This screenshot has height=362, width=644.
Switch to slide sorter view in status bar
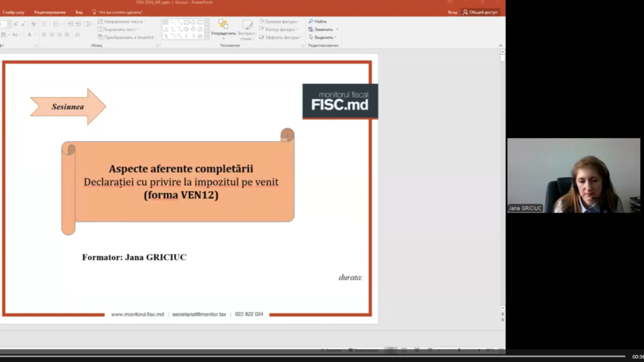click(404, 350)
